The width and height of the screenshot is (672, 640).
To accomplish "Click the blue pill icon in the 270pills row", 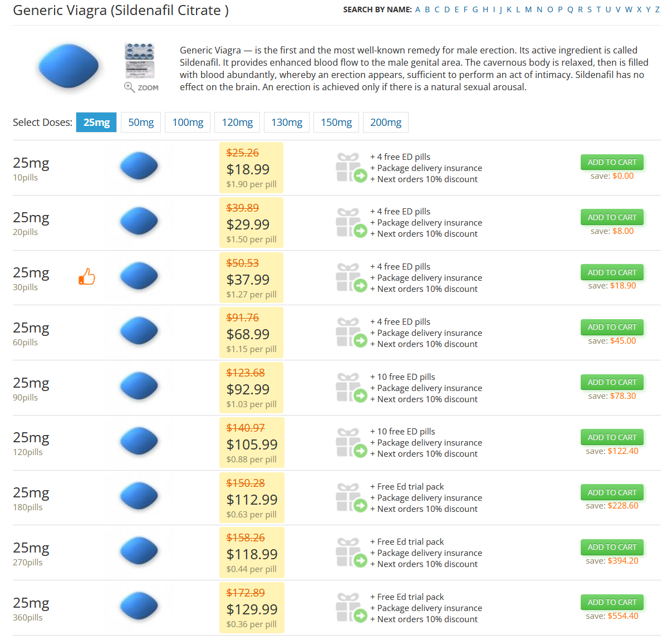I will (x=139, y=551).
